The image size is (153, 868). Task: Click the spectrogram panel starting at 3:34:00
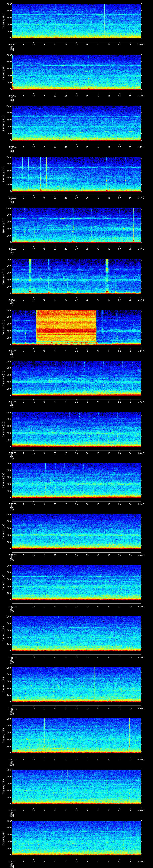click(x=77, y=276)
